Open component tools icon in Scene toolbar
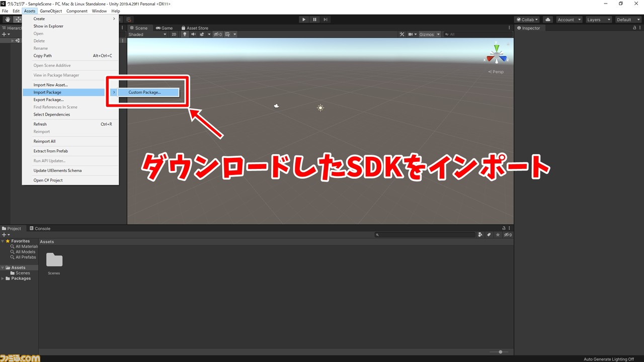The width and height of the screenshot is (644, 362). click(402, 34)
